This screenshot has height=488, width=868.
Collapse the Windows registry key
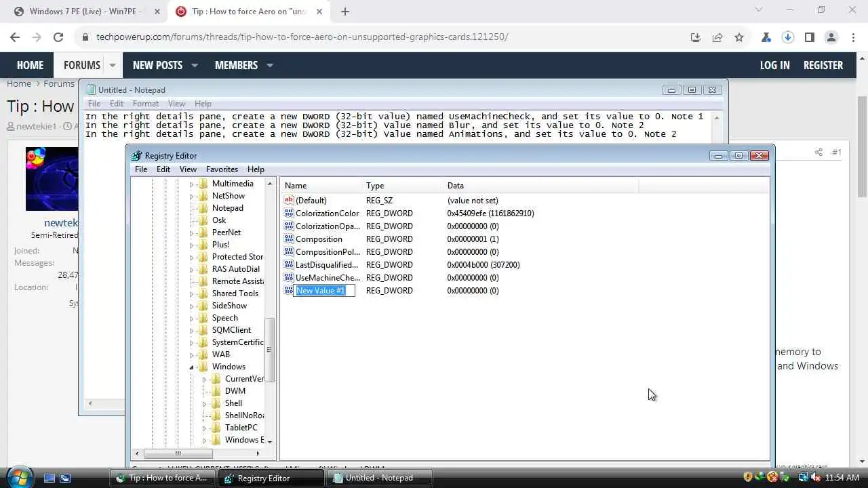point(192,367)
